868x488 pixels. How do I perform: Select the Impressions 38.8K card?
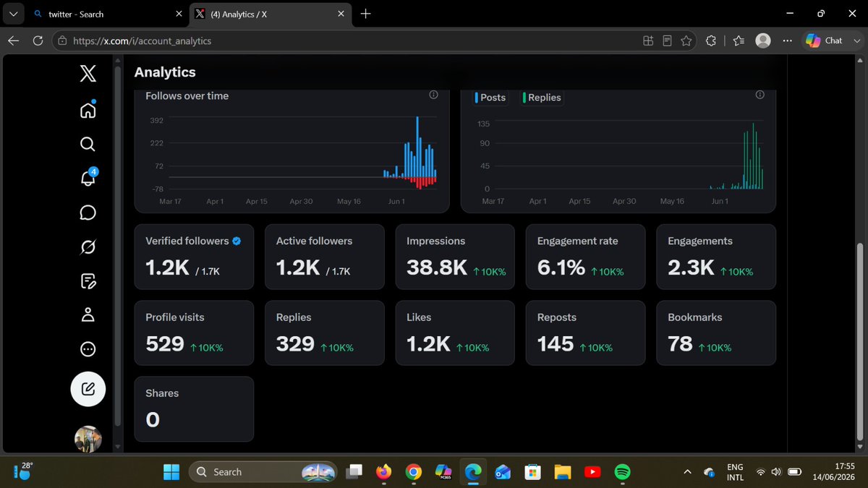455,257
